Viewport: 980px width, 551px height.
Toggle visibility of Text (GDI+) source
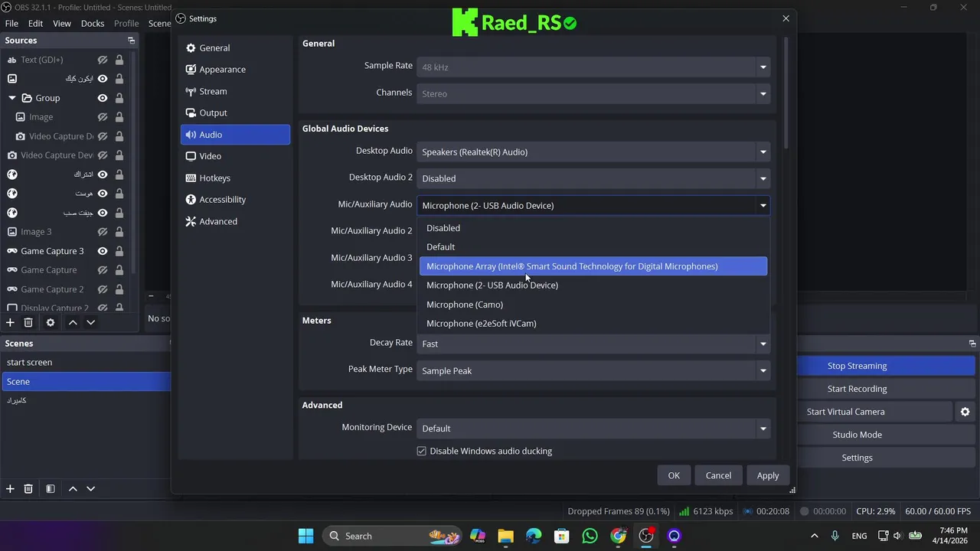click(103, 60)
